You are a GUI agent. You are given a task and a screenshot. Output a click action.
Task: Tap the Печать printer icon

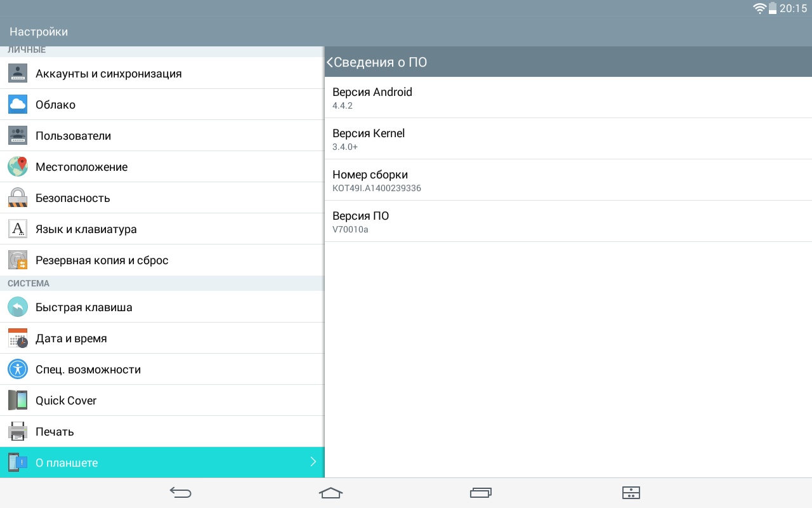point(18,432)
